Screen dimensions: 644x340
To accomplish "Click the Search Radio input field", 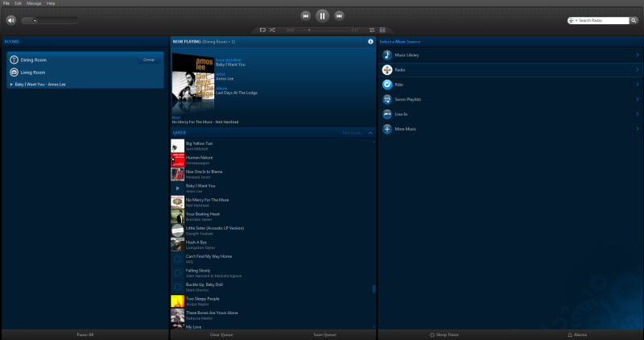I will point(600,19).
